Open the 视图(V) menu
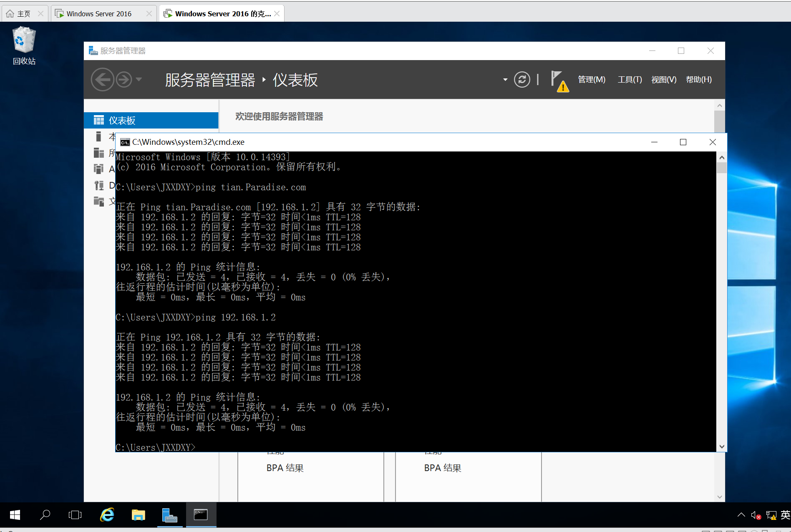Screen dimensions: 791x532 coord(664,79)
